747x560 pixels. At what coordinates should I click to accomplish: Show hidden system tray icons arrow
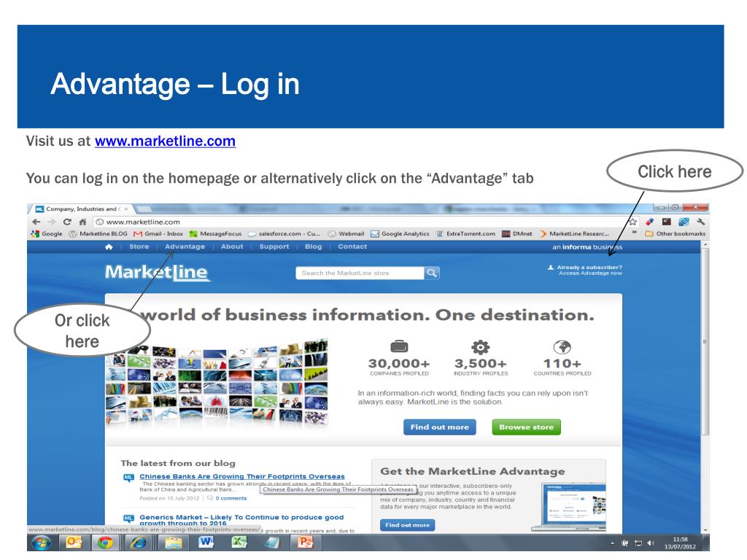coord(612,542)
